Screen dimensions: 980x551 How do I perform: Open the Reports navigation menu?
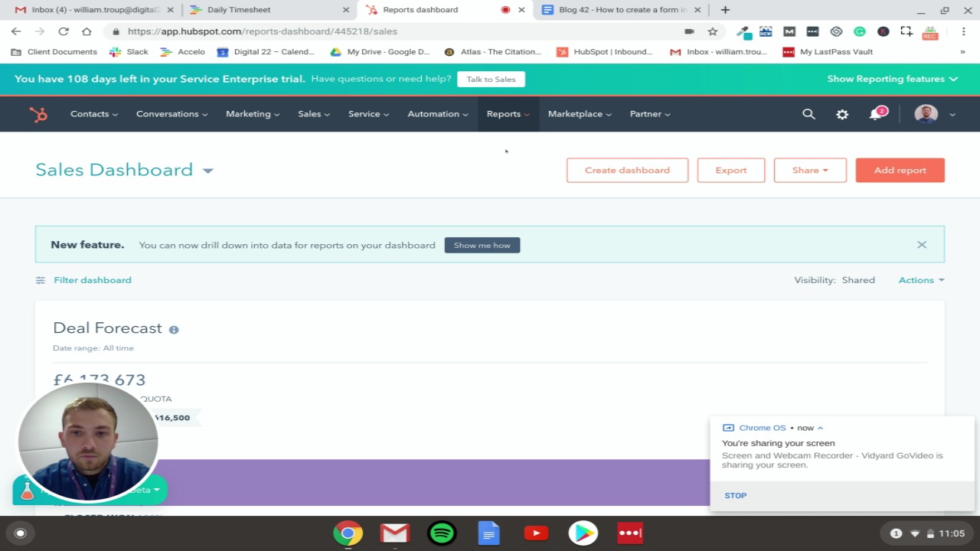[x=507, y=113]
